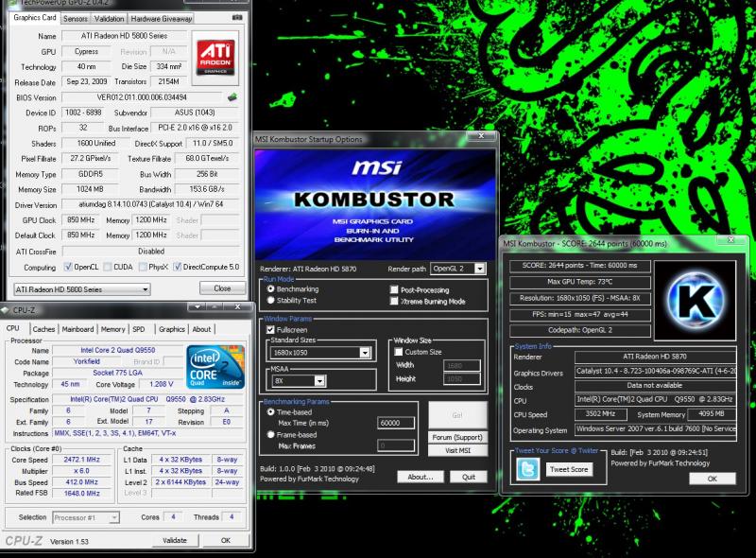Open the Standard Sizes 1680x1050 dropdown
The height and width of the screenshot is (558, 756).
[320, 353]
